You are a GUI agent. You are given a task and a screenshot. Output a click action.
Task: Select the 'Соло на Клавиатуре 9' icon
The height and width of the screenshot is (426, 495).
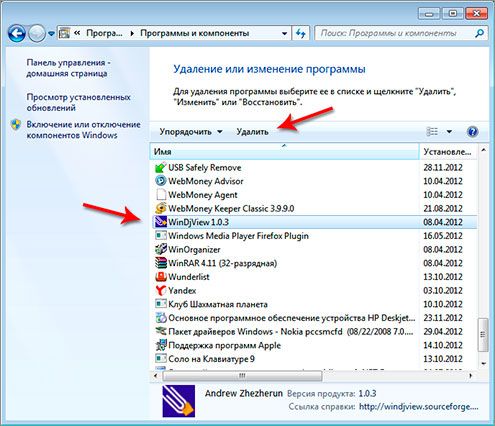click(x=161, y=359)
